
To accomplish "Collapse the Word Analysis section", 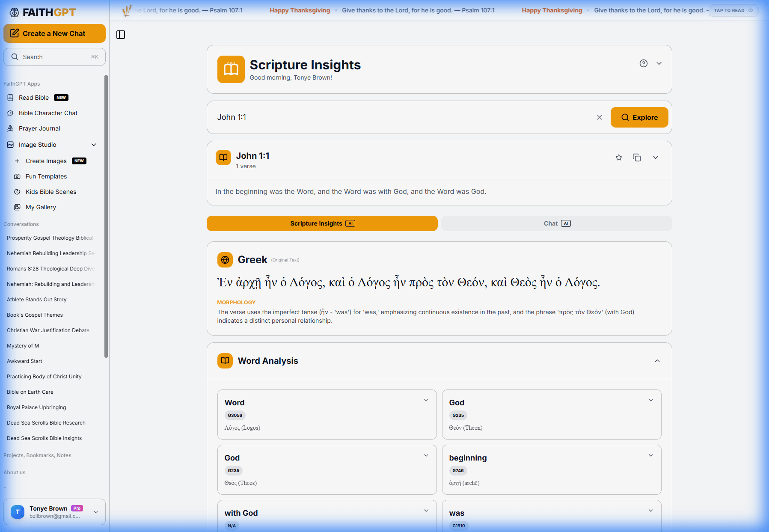I will 657,361.
